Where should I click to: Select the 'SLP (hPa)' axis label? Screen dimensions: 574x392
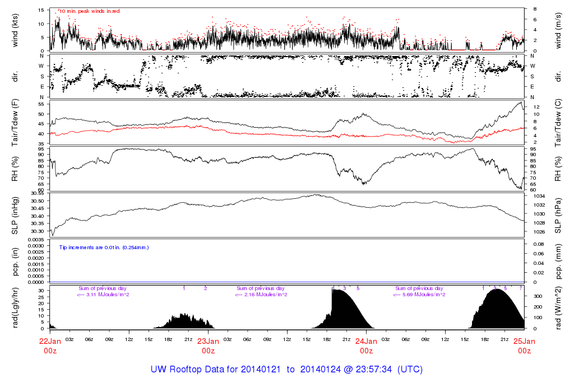click(558, 214)
